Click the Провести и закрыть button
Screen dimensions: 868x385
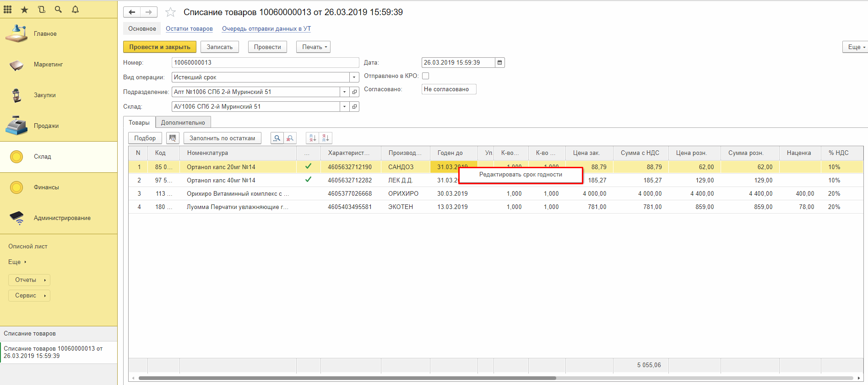[159, 47]
